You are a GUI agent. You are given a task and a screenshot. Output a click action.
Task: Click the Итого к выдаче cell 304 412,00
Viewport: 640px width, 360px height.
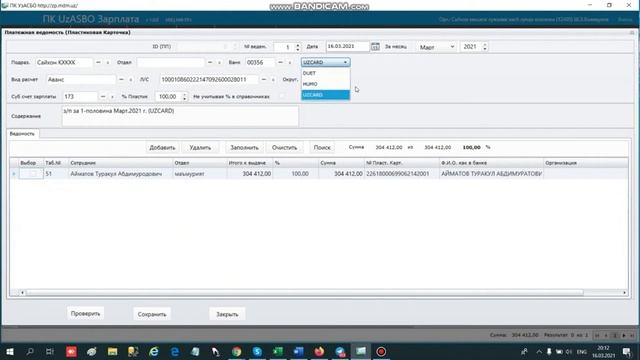[250, 174]
